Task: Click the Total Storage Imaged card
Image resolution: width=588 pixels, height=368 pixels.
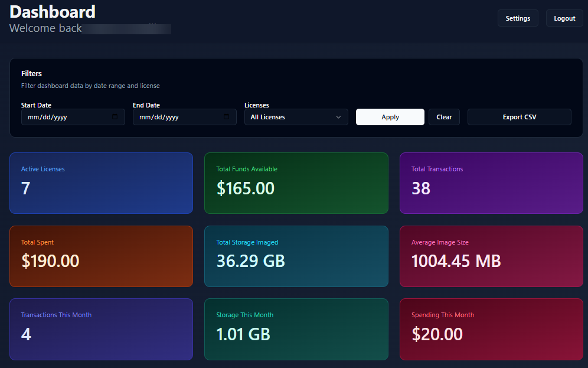Action: pyautogui.click(x=296, y=256)
